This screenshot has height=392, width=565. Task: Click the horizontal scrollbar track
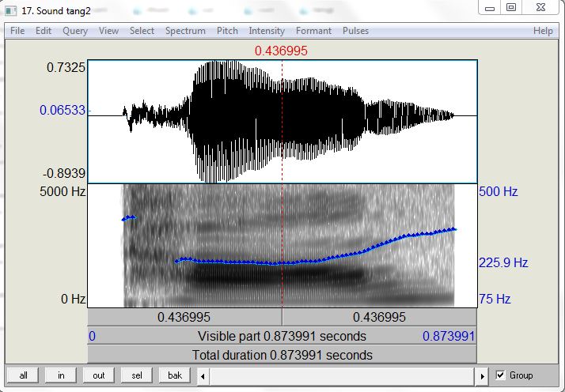(343, 376)
